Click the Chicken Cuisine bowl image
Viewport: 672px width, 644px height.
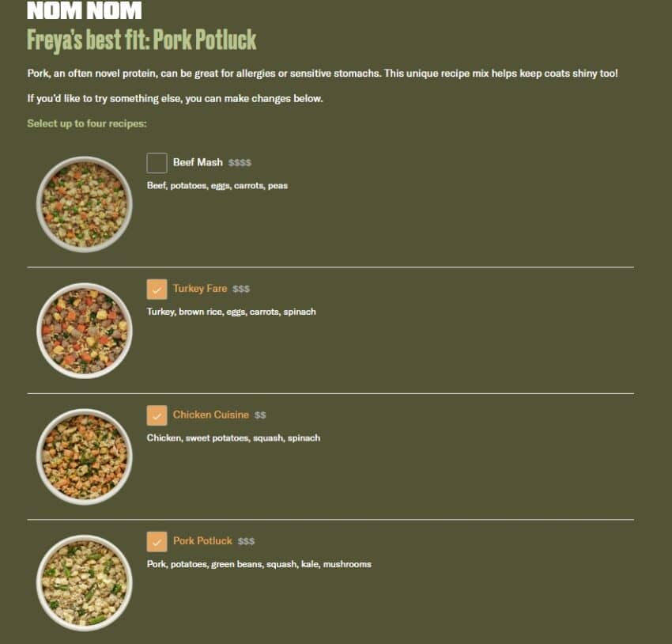tap(85, 456)
